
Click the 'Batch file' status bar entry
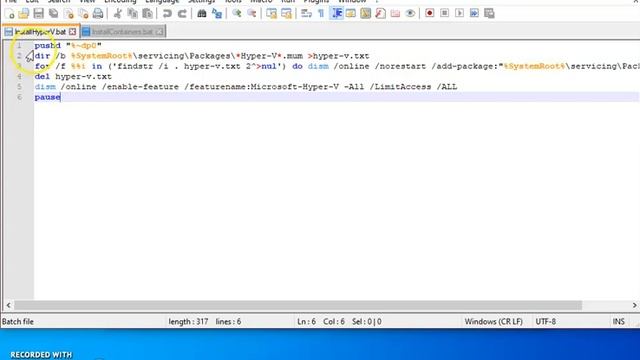(18, 322)
